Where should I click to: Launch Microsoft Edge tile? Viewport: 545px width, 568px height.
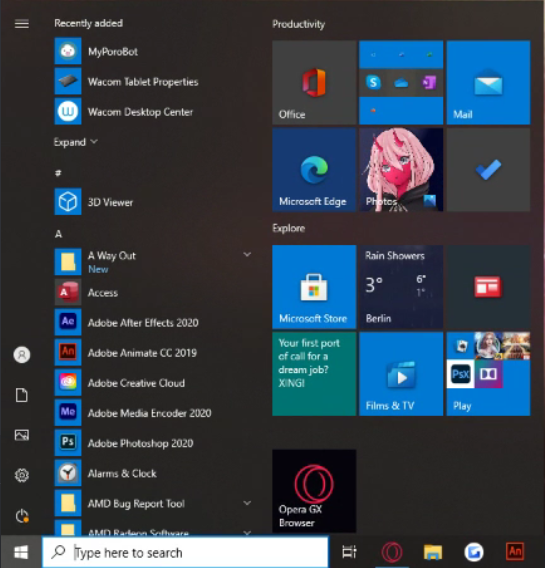(314, 170)
